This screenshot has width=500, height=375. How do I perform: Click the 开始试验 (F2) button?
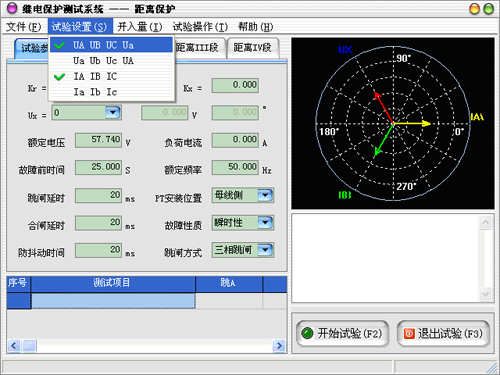343,333
